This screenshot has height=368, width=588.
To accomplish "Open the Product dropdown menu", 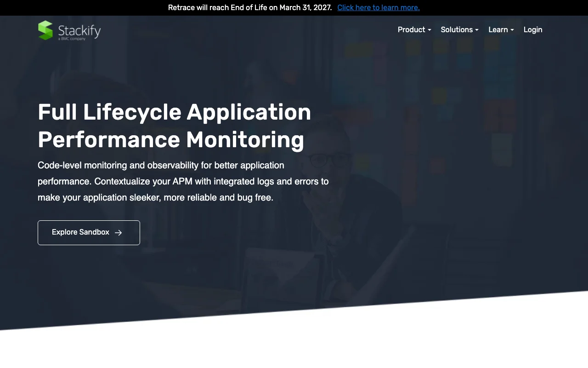I will [414, 29].
